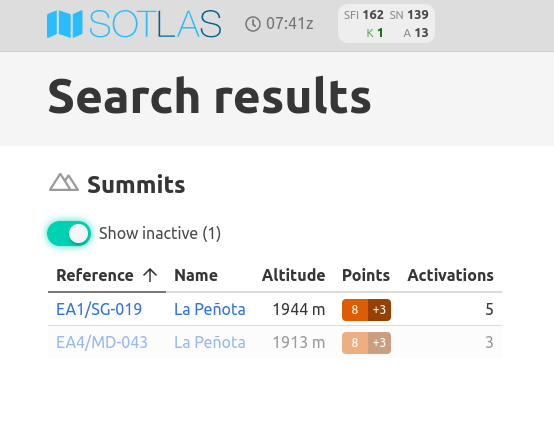Sort by the Activations column header
The width and height of the screenshot is (554, 421).
450,275
